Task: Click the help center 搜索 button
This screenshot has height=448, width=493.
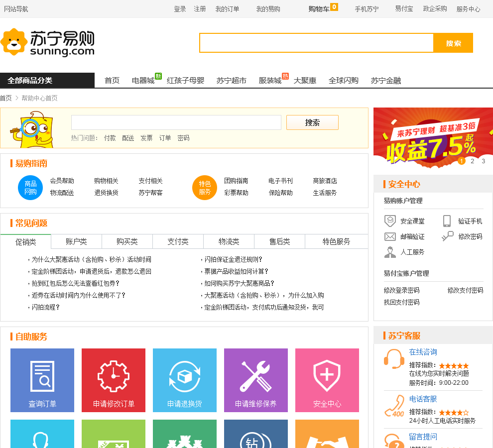Action: tap(312, 122)
